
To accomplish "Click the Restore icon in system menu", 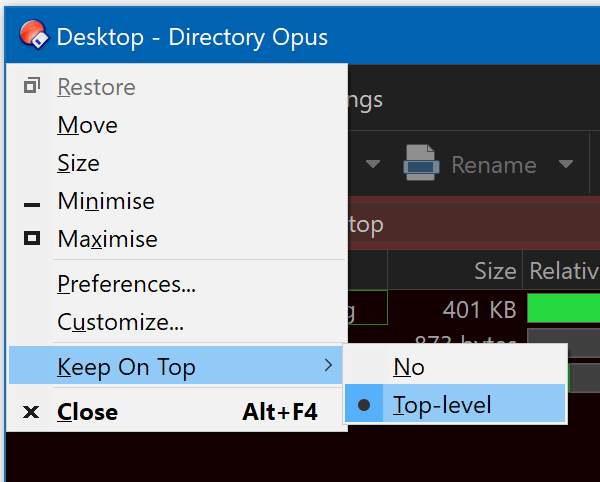I will (32, 86).
